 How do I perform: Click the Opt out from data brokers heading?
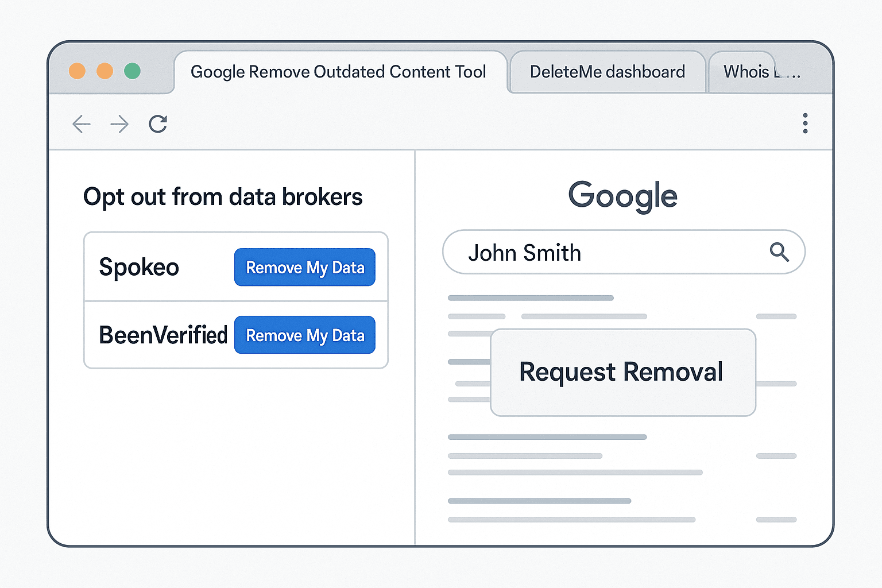223,198
